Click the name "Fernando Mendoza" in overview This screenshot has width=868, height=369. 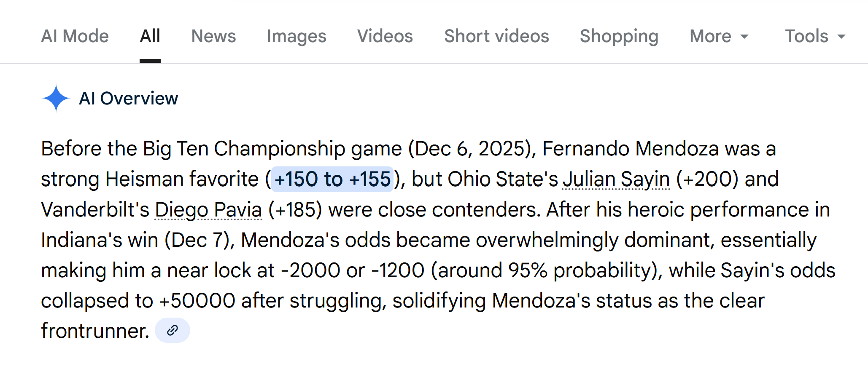click(x=630, y=149)
